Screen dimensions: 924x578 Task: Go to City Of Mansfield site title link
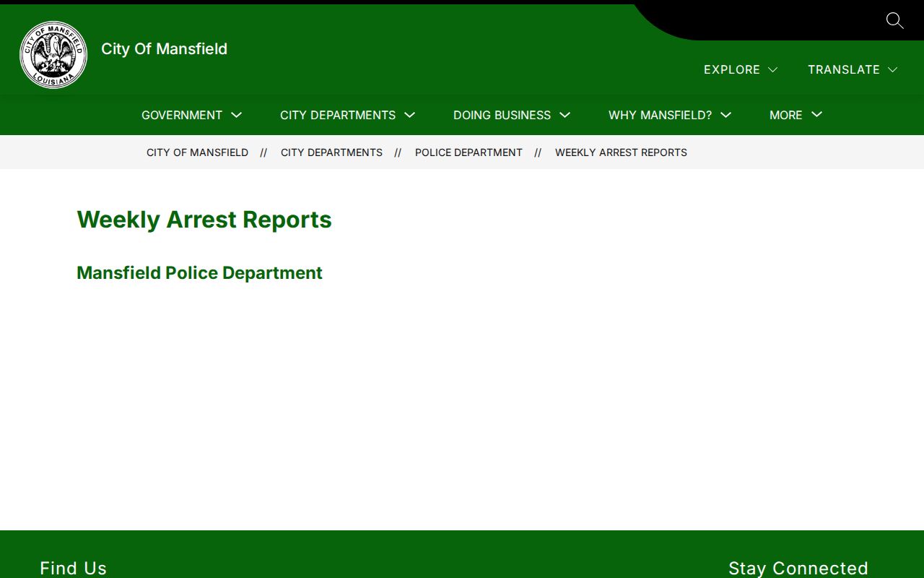click(164, 48)
